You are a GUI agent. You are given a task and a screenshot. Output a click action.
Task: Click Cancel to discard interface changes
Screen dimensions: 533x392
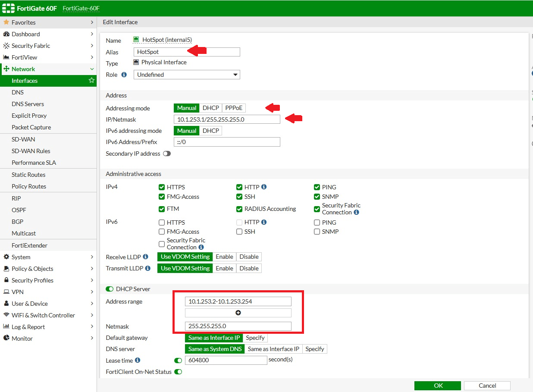click(487, 386)
